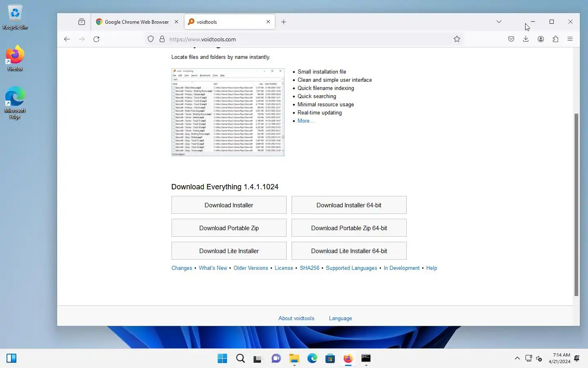Click Download Portable Zip button
Viewport: 588px width, 368px height.
(229, 228)
